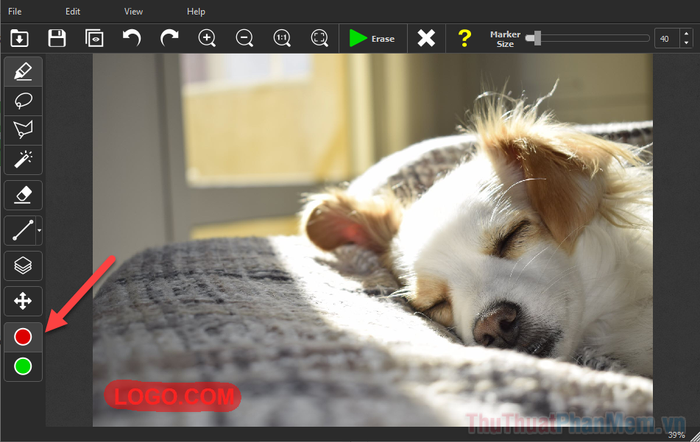Click the Marker Size slider handle

(x=537, y=38)
